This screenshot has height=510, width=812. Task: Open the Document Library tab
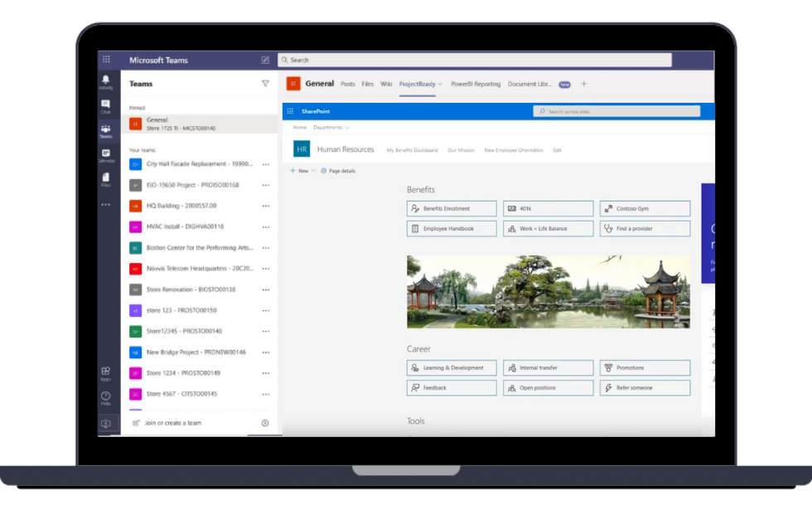(x=529, y=84)
